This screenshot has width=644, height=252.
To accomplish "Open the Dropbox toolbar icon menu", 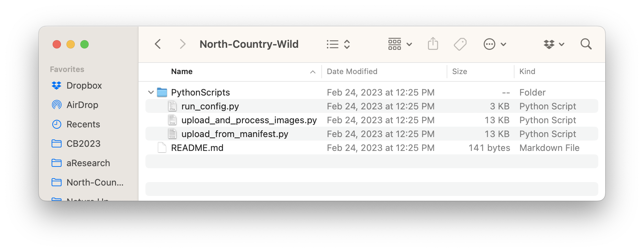I will [x=554, y=44].
